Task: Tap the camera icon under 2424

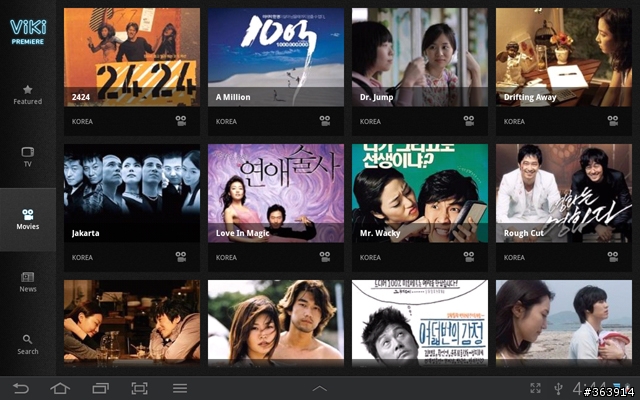Action: pos(181,121)
